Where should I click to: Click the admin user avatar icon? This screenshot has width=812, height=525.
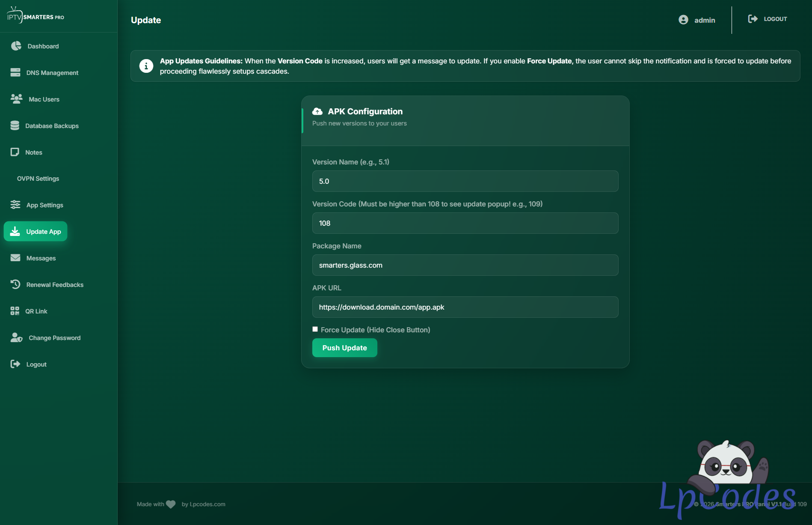pyautogui.click(x=683, y=20)
